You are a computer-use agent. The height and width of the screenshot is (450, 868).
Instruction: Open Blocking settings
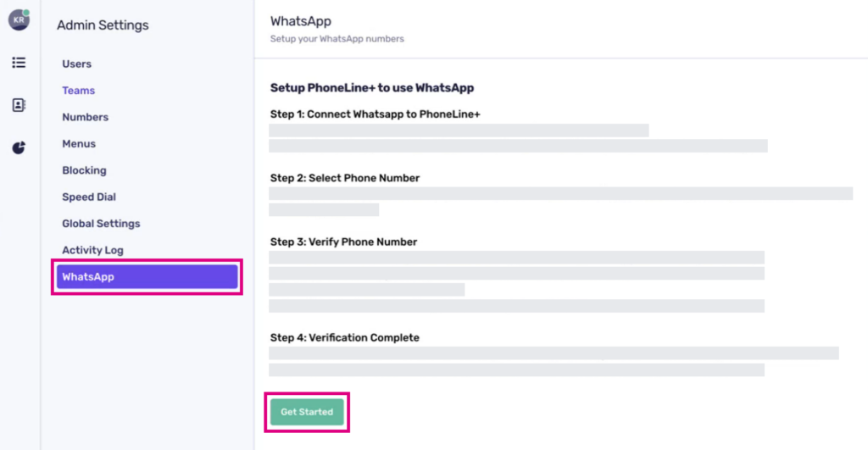(x=84, y=170)
